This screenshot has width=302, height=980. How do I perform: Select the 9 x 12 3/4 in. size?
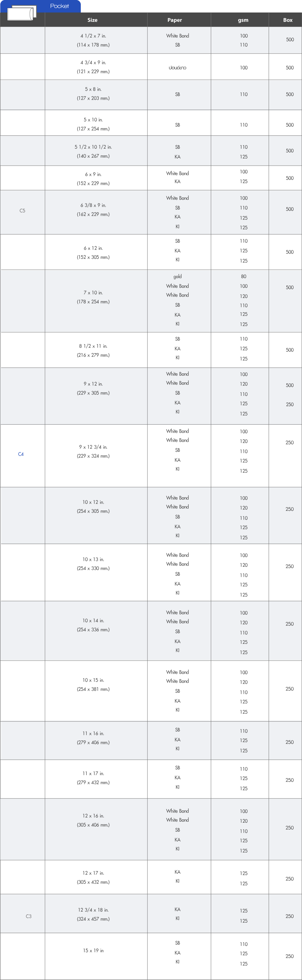pos(93,447)
